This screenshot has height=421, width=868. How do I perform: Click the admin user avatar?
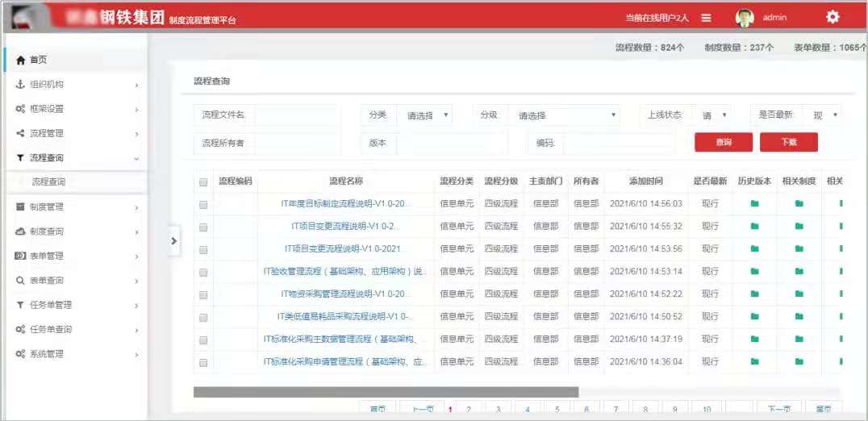coord(745,18)
